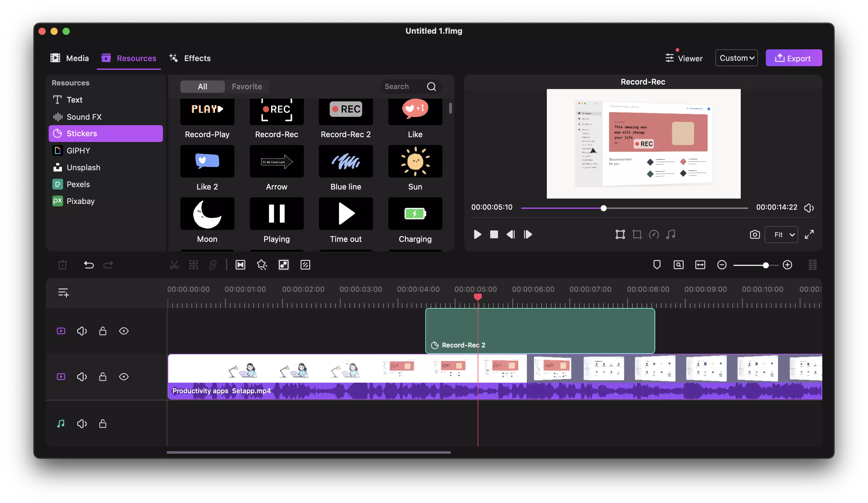Viewport: 868px width, 503px height.
Task: Drag the timeline zoom slider right
Action: [x=765, y=265]
